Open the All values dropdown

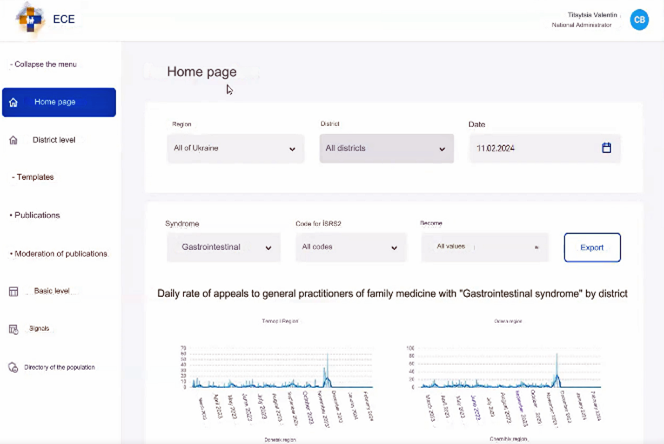tap(485, 247)
